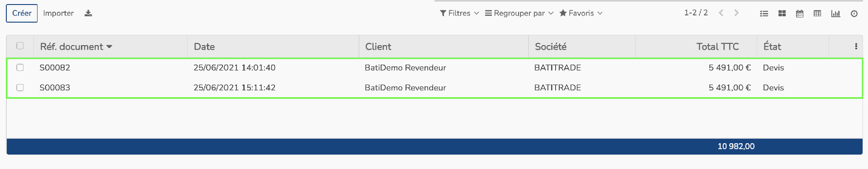This screenshot has width=868, height=169.
Task: Click date 25/06/2021 15:11:42
Action: click(234, 88)
